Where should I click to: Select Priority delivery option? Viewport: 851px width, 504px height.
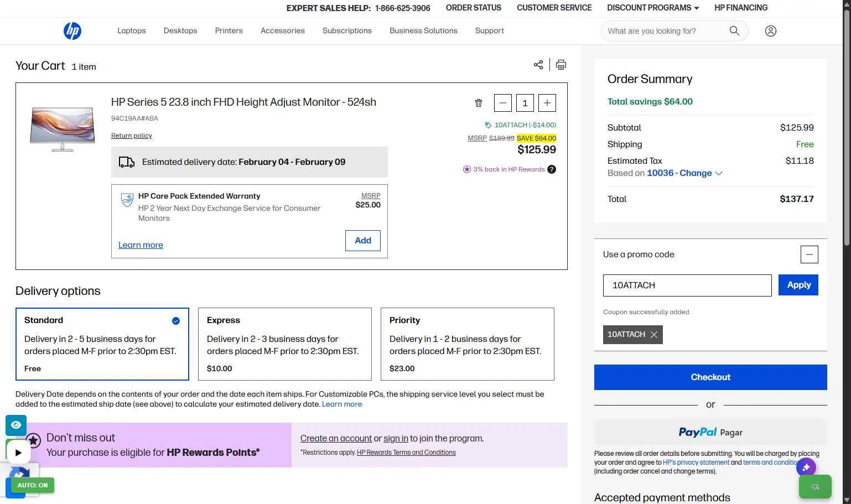coord(468,344)
